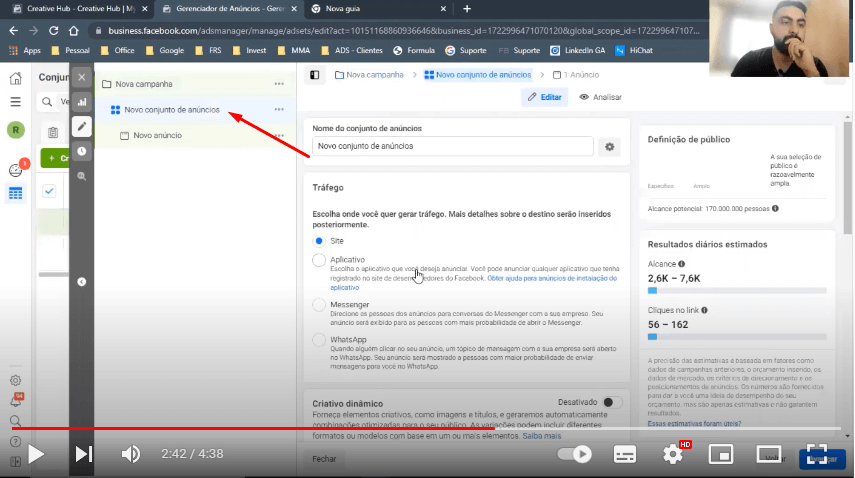Edit the ad set name field
Screen dimensions: 855x478
pyautogui.click(x=453, y=146)
